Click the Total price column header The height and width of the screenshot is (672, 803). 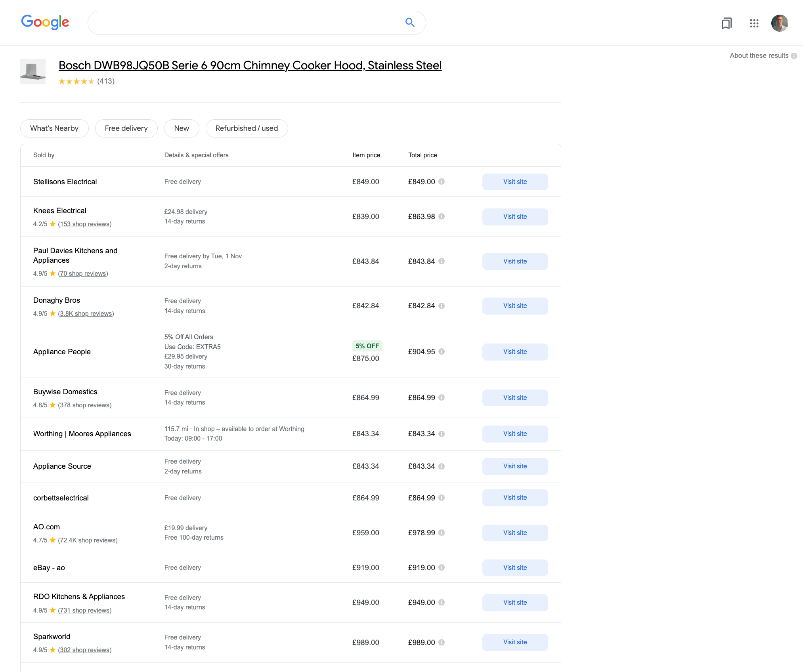point(423,155)
